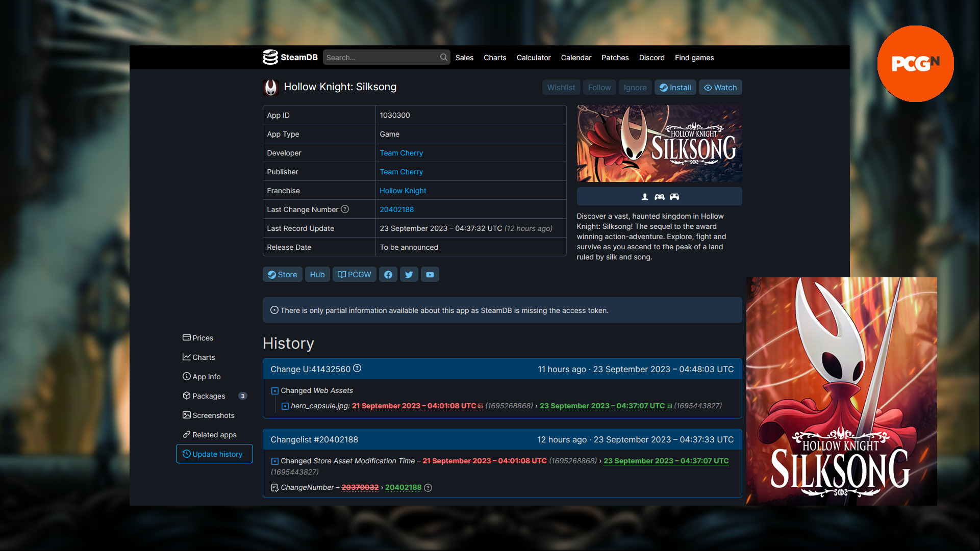Image resolution: width=980 pixels, height=551 pixels.
Task: Open the YouTube link icon
Action: (x=430, y=274)
